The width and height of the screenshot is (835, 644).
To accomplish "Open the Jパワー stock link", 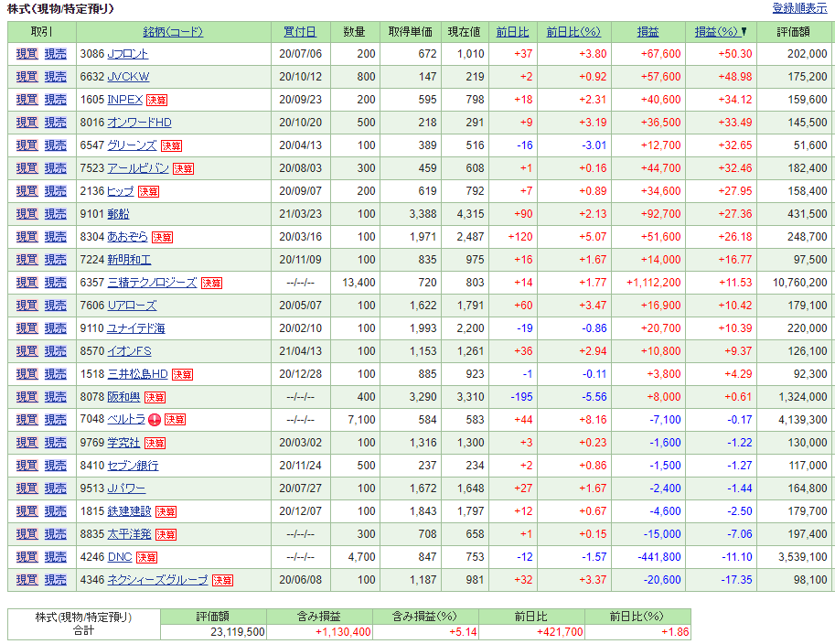I will (127, 489).
